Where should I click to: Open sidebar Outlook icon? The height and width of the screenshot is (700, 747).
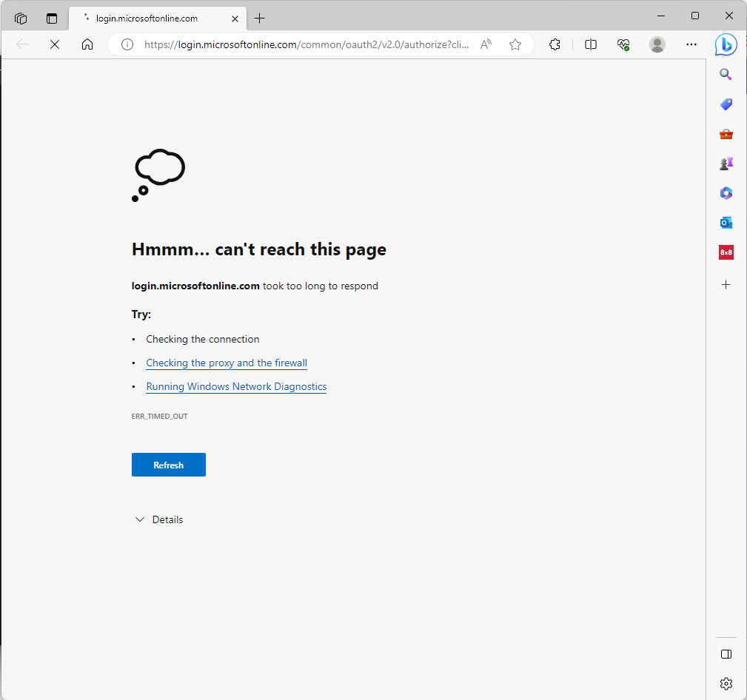(726, 223)
